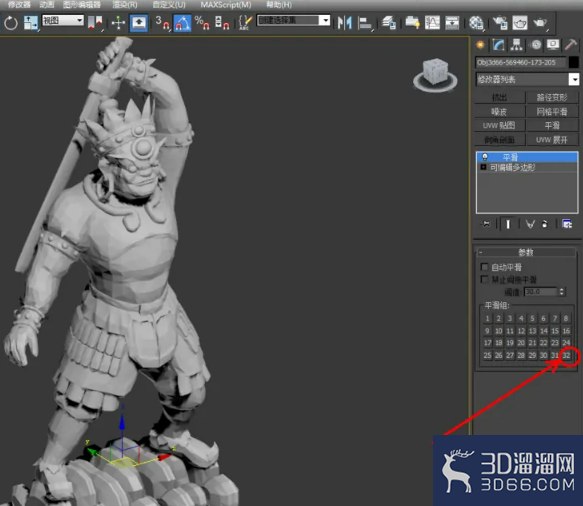Image resolution: width=583 pixels, height=506 pixels.
Task: Click the Mirror tool icon
Action: point(345,23)
